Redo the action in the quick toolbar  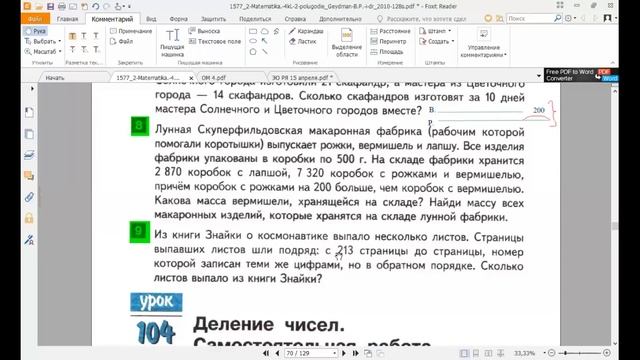click(x=107, y=6)
